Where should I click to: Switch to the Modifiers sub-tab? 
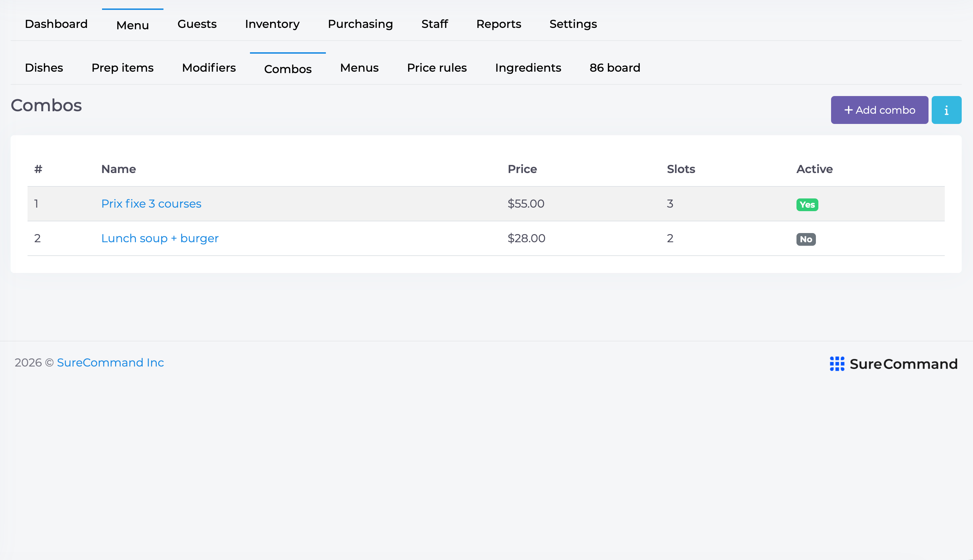[209, 68]
